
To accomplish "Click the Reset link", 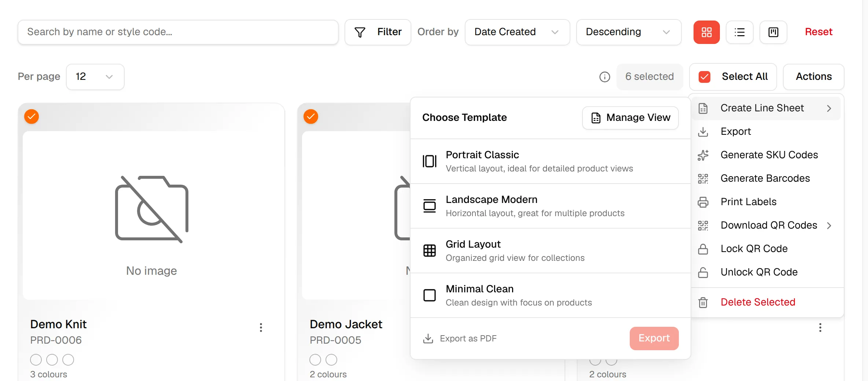I will coord(818,32).
